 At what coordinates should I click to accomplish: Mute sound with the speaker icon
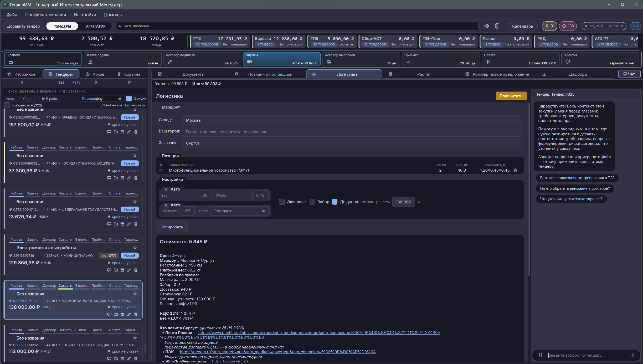487,26
